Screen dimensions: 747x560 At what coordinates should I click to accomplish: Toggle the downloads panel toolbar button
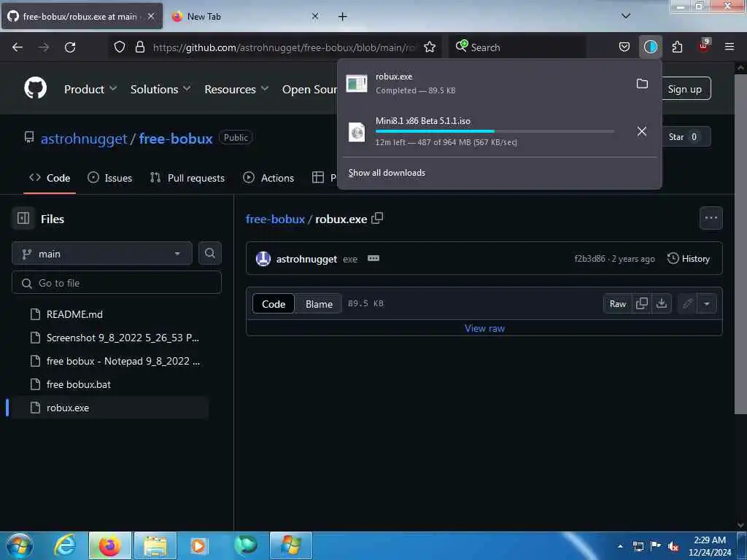[650, 47]
